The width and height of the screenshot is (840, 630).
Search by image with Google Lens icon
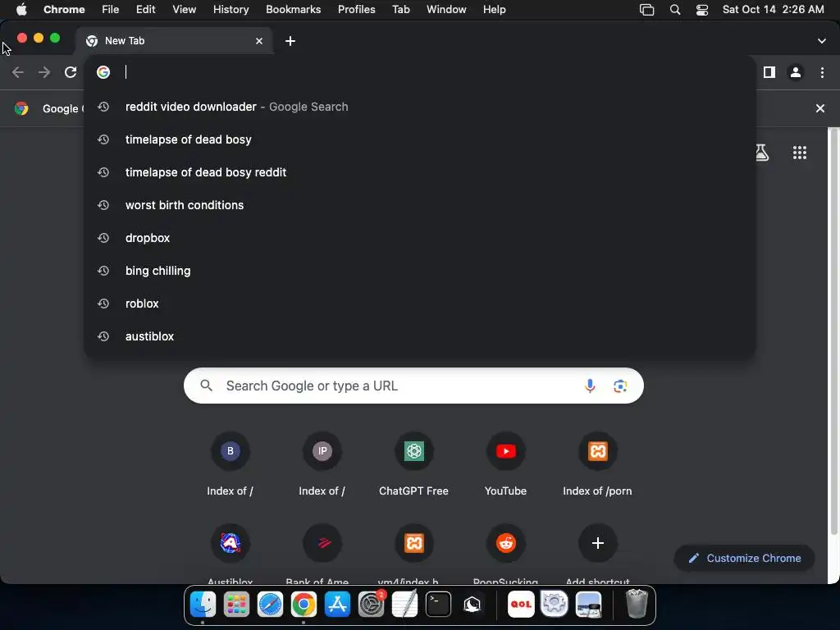[x=620, y=386]
